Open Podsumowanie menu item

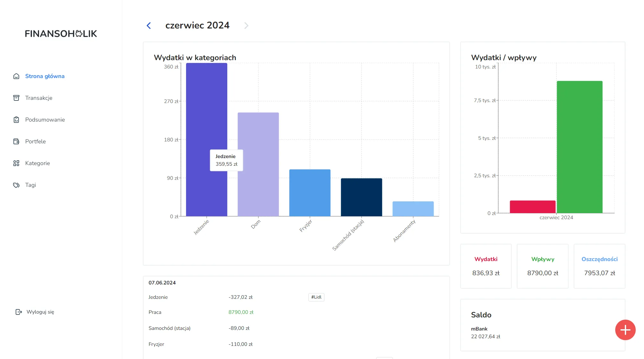point(45,120)
